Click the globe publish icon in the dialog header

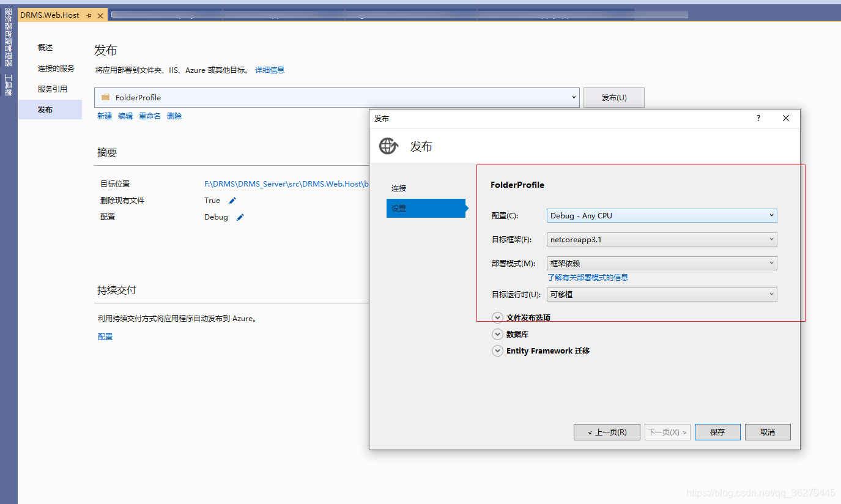[x=388, y=146]
